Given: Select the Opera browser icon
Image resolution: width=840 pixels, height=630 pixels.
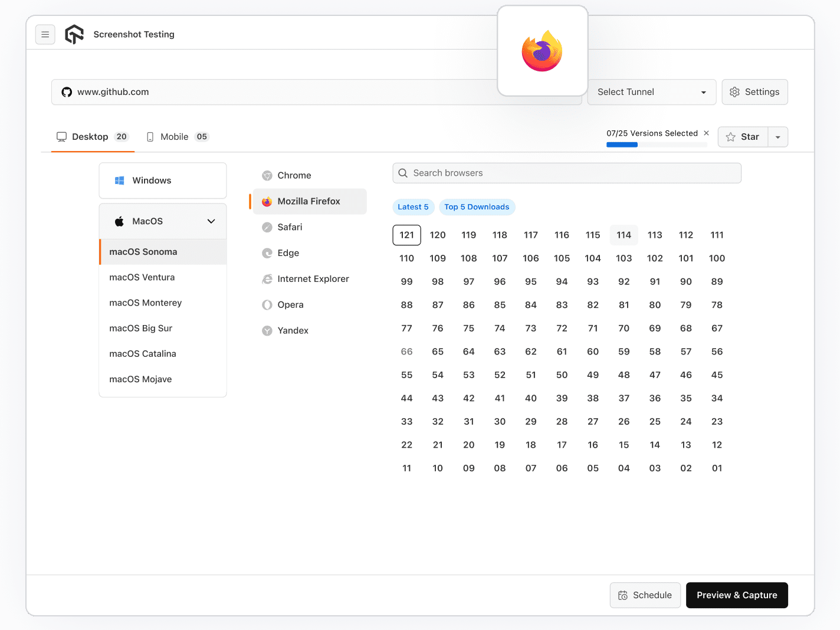Looking at the screenshot, I should click(x=267, y=305).
